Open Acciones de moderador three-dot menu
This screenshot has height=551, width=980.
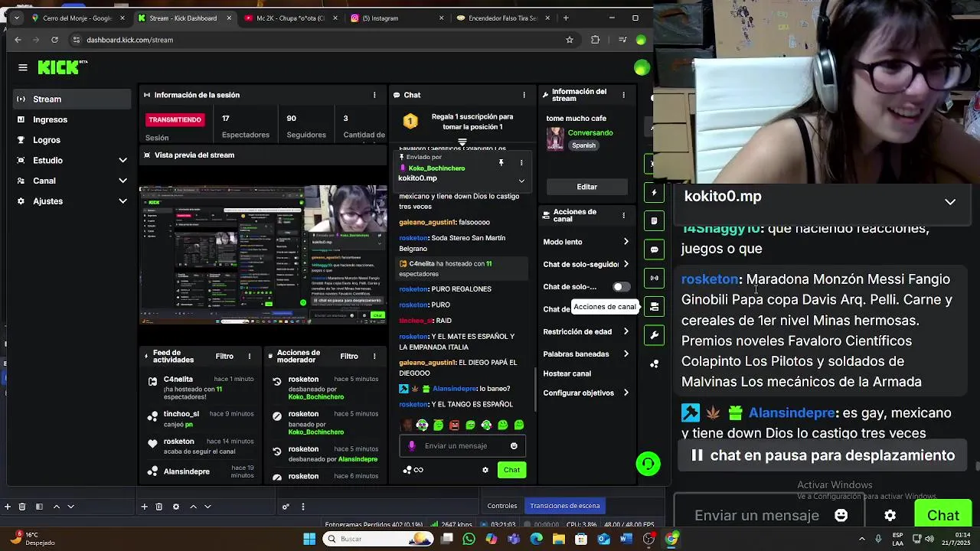point(374,356)
